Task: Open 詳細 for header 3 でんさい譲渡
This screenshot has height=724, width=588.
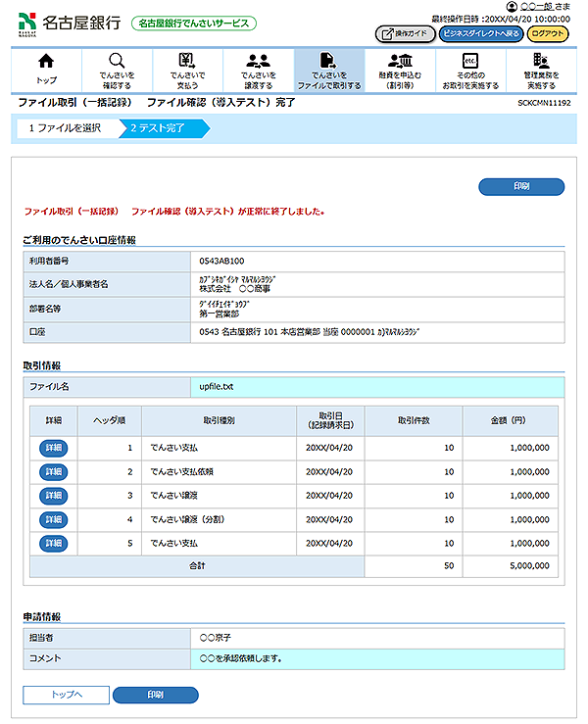Action: click(53, 496)
